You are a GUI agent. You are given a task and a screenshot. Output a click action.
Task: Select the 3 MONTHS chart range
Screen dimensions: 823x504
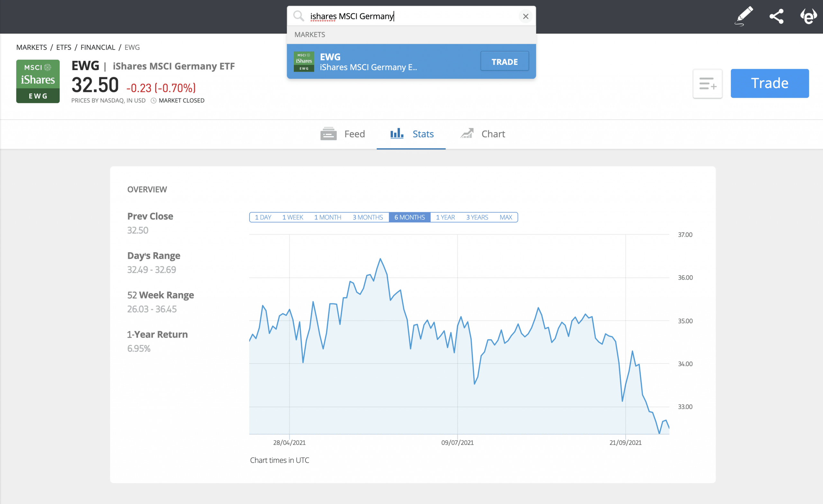(368, 217)
